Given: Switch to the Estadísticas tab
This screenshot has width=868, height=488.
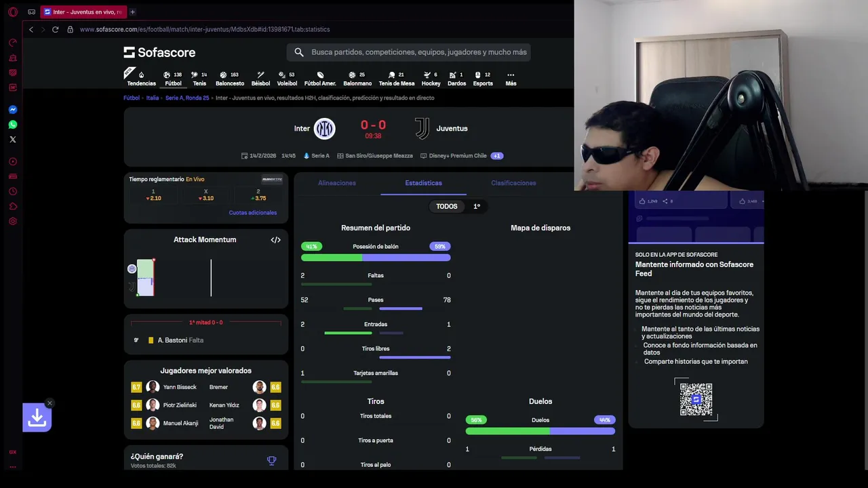Looking at the screenshot, I should coord(423,183).
